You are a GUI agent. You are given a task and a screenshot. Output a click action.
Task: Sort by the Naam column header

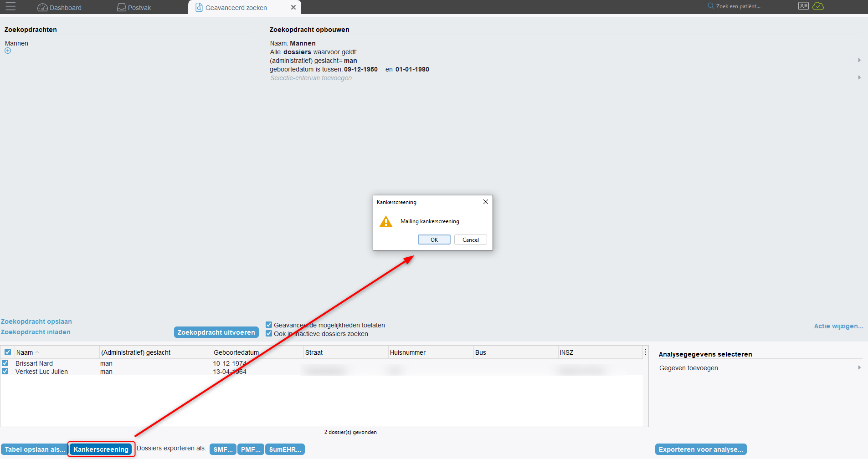pos(57,352)
